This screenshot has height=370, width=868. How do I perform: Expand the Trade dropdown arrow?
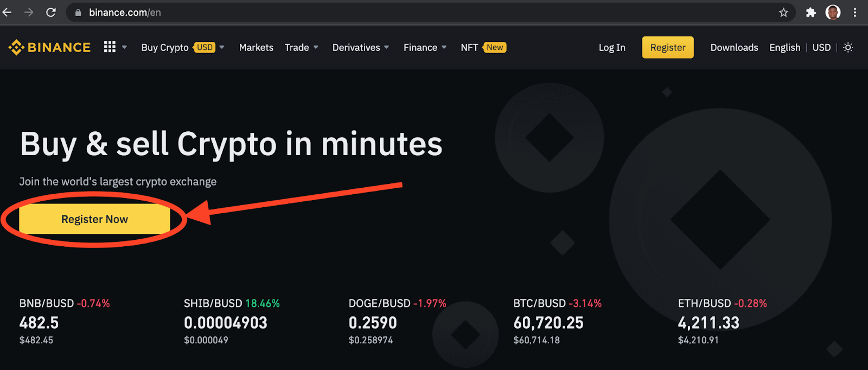coord(316,47)
